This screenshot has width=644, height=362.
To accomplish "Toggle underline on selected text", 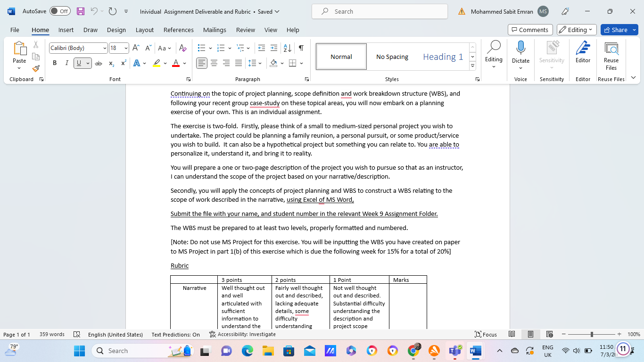I will point(78,63).
